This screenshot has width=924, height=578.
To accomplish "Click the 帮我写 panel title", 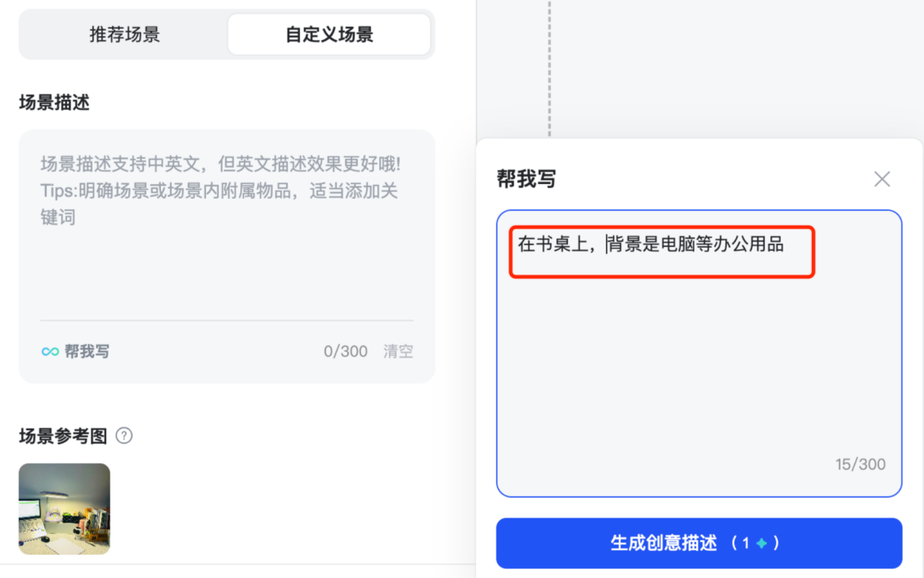I will (526, 179).
